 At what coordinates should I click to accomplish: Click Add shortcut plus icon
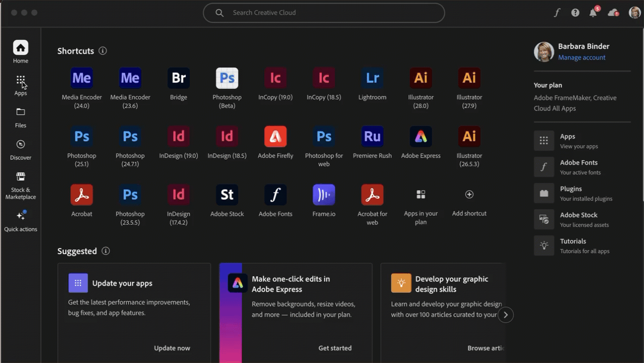tap(469, 195)
